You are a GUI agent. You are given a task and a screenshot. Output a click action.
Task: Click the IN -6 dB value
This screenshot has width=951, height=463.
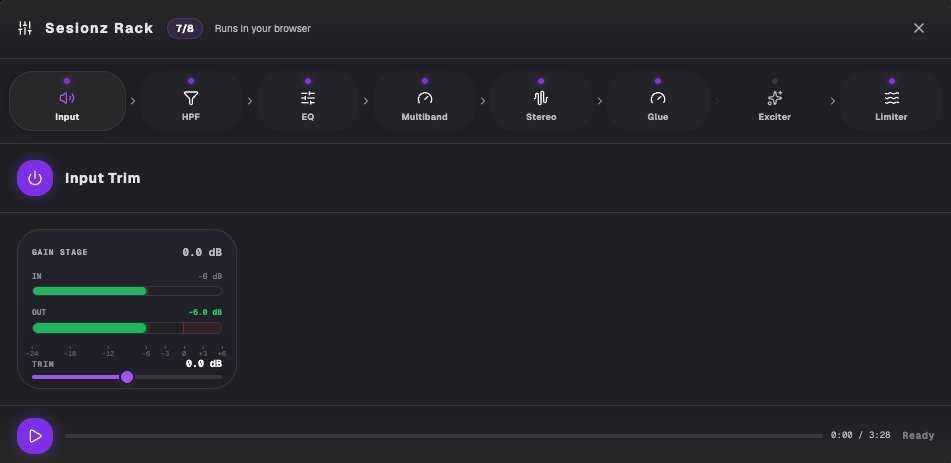(210, 276)
